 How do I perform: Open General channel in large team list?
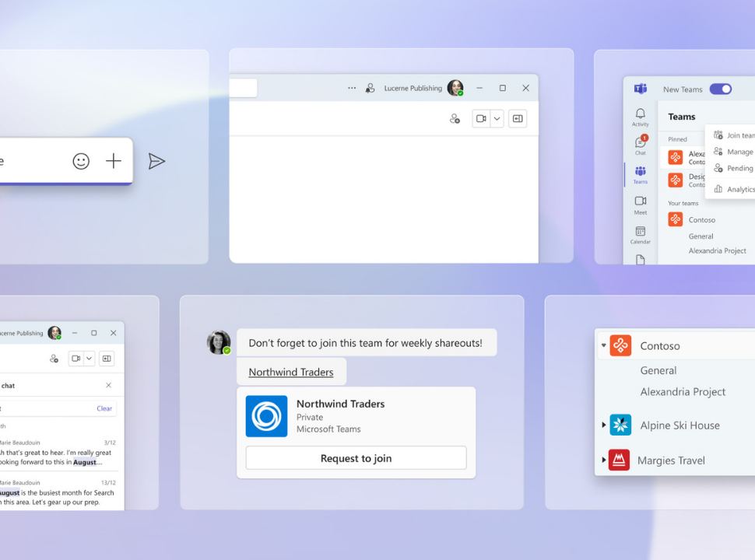coord(658,370)
